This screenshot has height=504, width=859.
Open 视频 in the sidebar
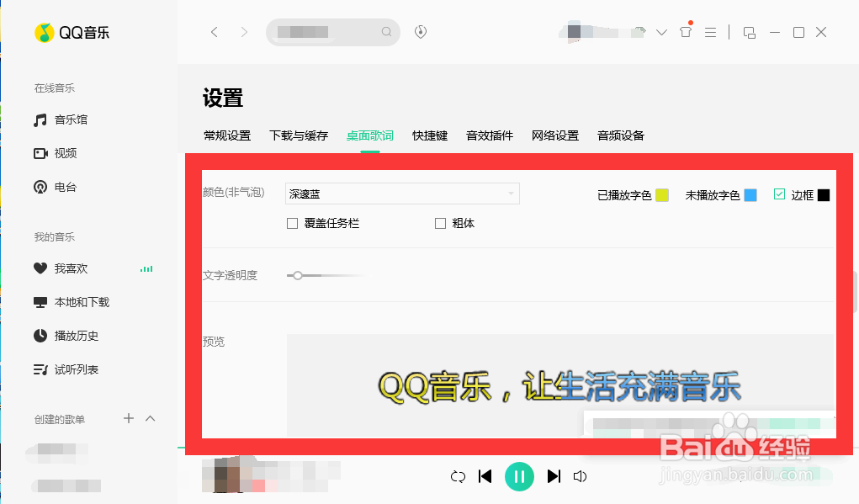[x=56, y=153]
